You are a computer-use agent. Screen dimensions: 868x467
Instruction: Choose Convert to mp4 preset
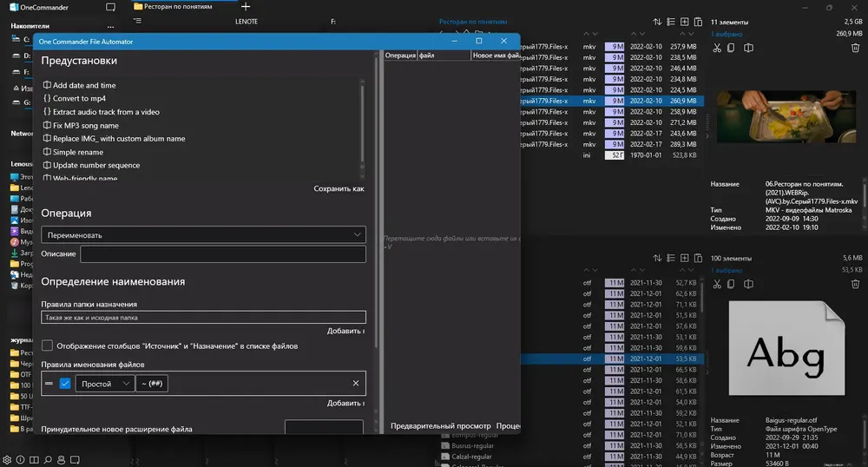[79, 98]
